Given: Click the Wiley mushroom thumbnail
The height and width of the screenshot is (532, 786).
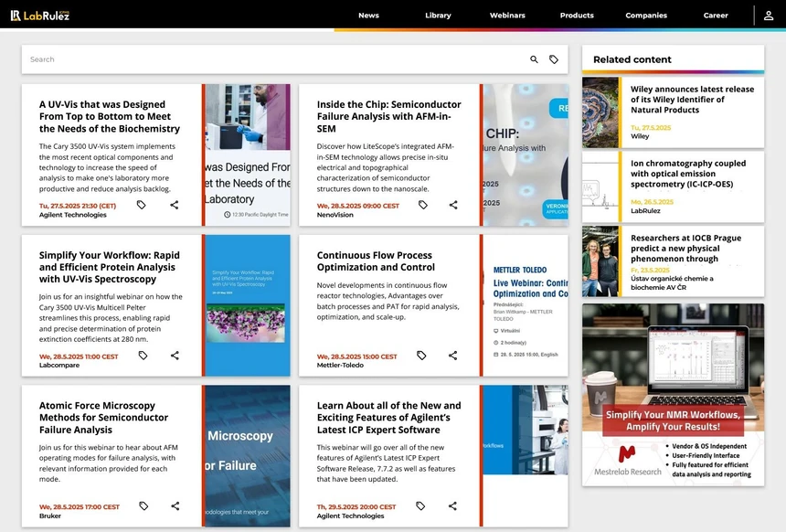Looking at the screenshot, I should (x=600, y=112).
